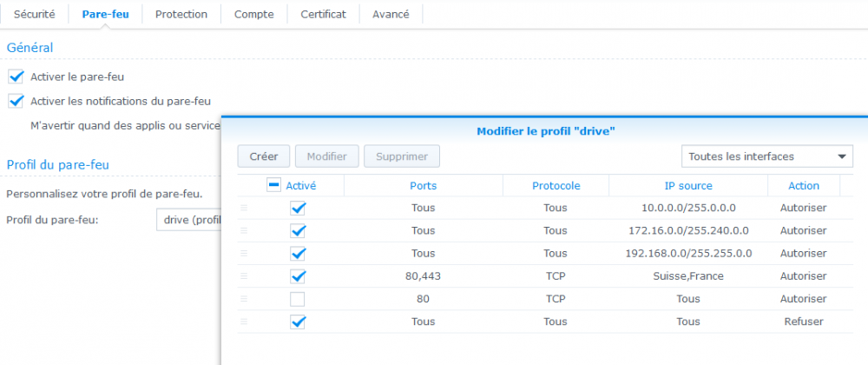The image size is (868, 365).
Task: Toggle the Activé header select-all checkbox
Action: click(x=273, y=186)
